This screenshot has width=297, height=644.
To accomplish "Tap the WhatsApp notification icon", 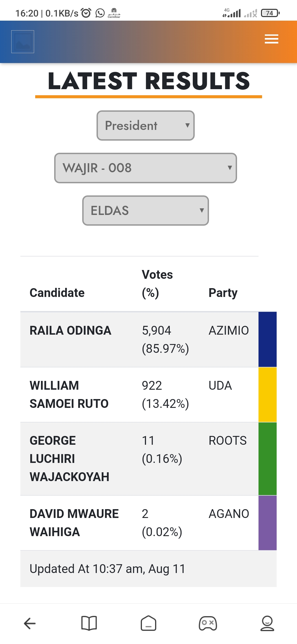I will [100, 13].
